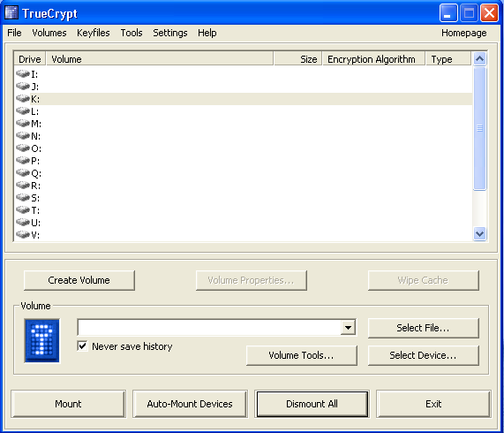
Task: Click the Create Volume button
Action: pos(79,280)
